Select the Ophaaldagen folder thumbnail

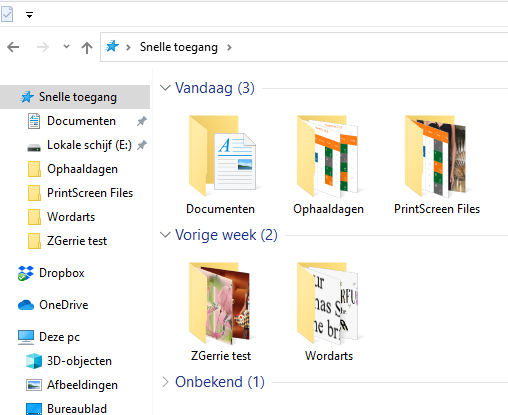click(x=328, y=156)
